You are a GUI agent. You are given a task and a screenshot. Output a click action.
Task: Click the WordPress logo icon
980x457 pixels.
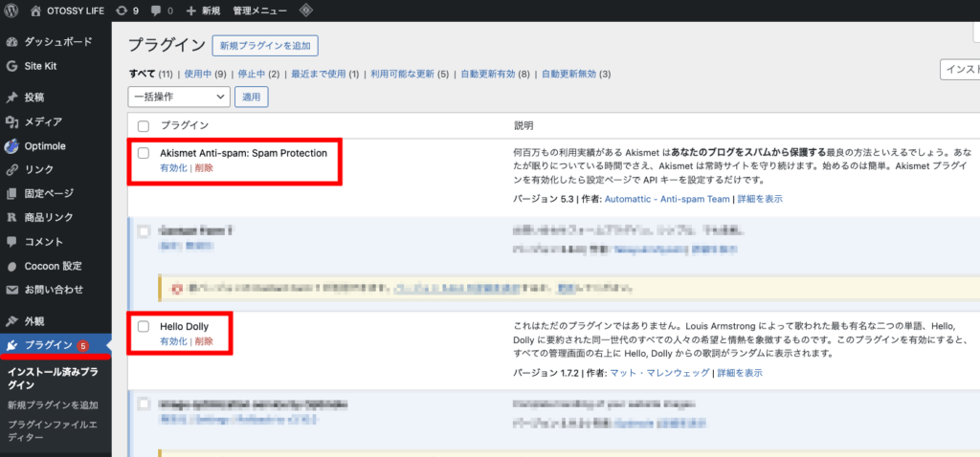point(11,11)
